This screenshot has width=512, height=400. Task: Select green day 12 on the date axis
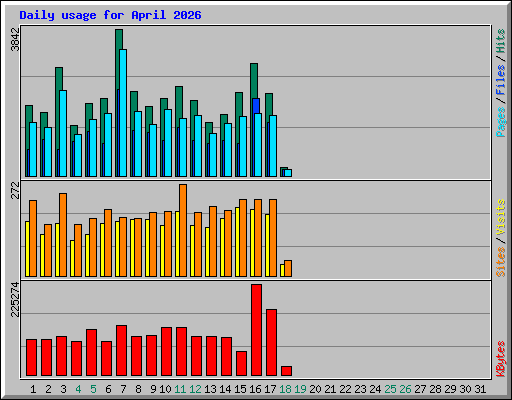tap(195, 389)
